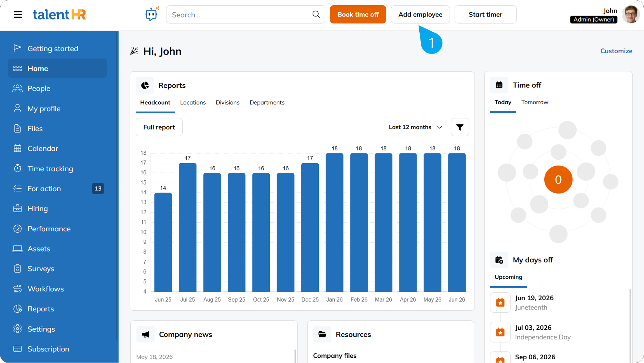This screenshot has height=363, width=644.
Task: Click the Assets laptop icon
Action: [x=17, y=249]
